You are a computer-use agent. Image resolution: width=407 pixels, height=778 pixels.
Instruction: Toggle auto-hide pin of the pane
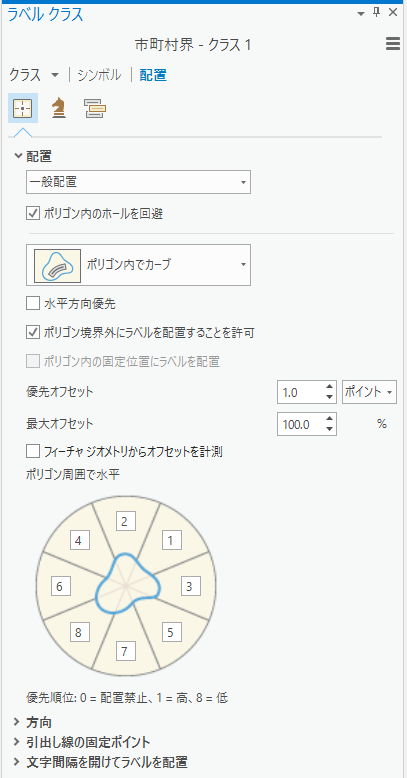click(376, 12)
